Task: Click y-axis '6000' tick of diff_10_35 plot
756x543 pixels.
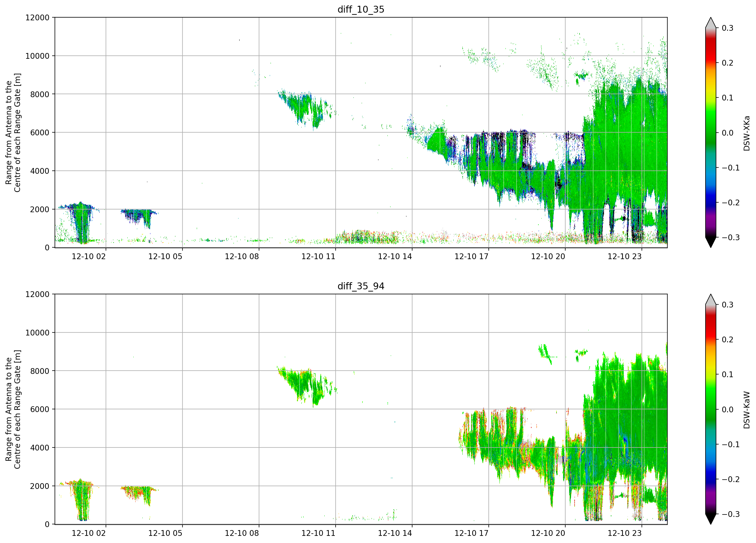Action: point(40,132)
